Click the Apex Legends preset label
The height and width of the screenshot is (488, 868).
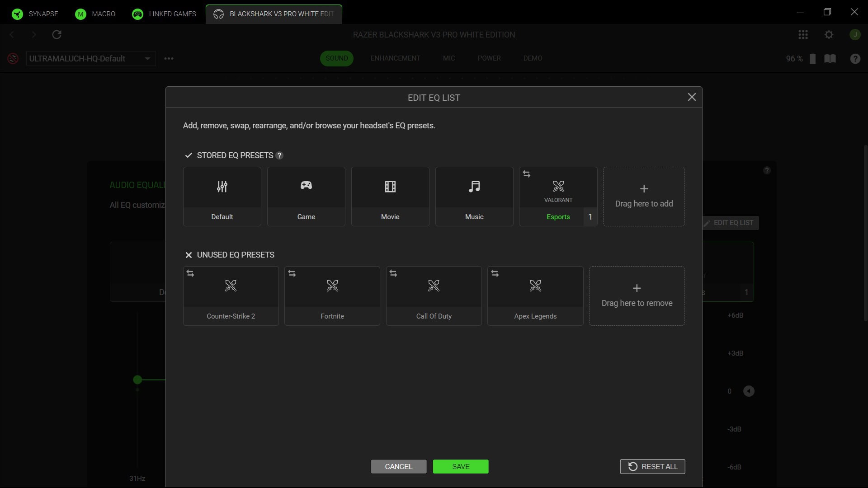pos(535,316)
